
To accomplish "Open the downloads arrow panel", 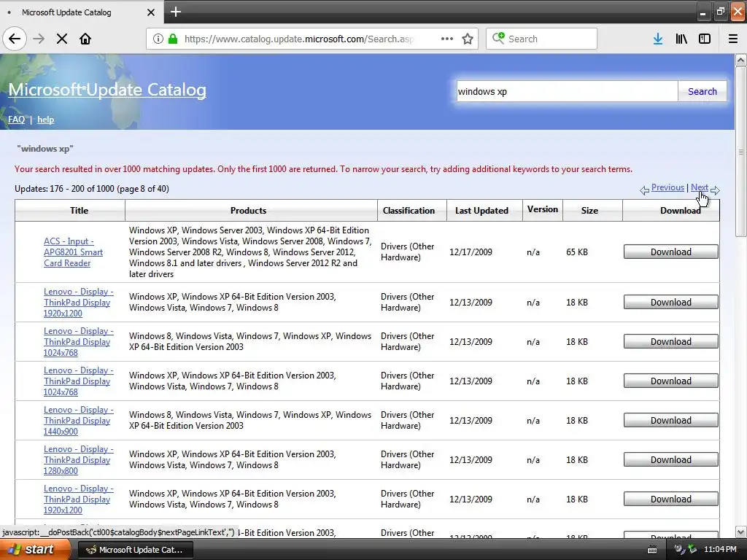I will tap(658, 39).
